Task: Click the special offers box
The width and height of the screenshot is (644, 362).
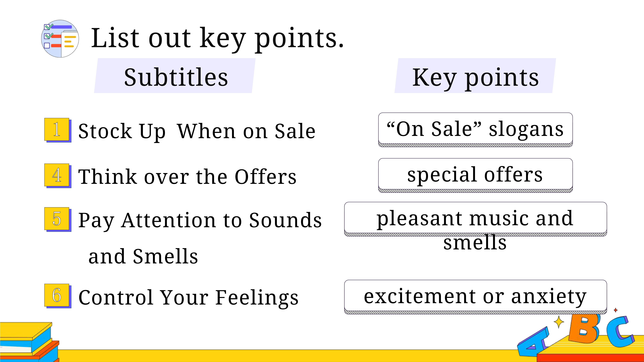Action: (475, 175)
